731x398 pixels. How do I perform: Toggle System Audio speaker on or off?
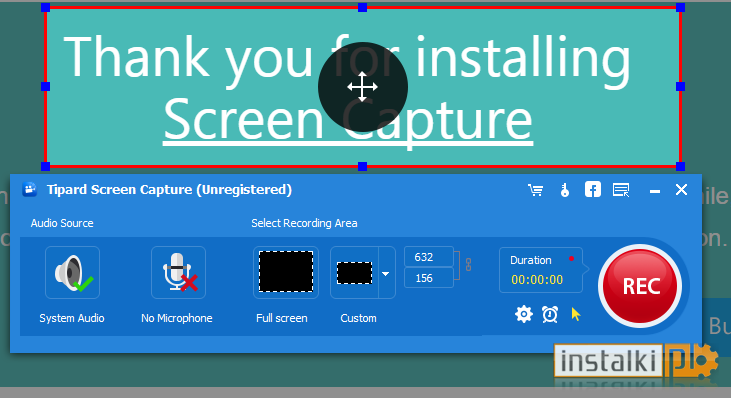coord(72,273)
